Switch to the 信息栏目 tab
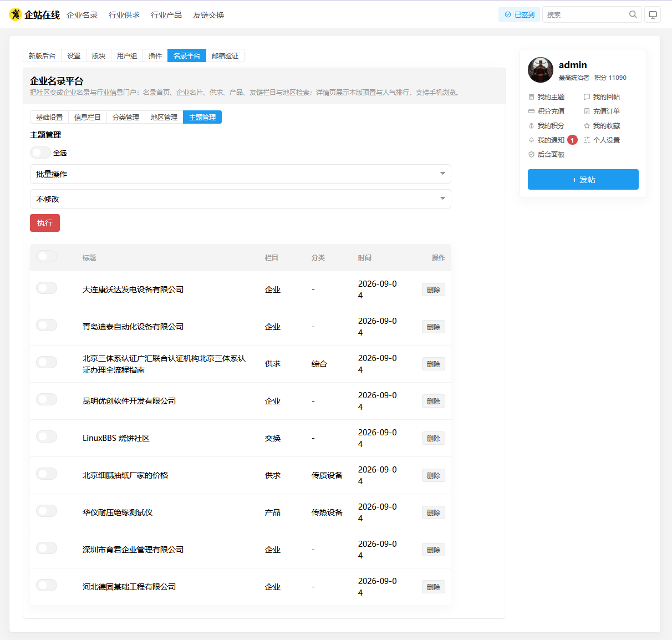The image size is (672, 640). point(88,118)
